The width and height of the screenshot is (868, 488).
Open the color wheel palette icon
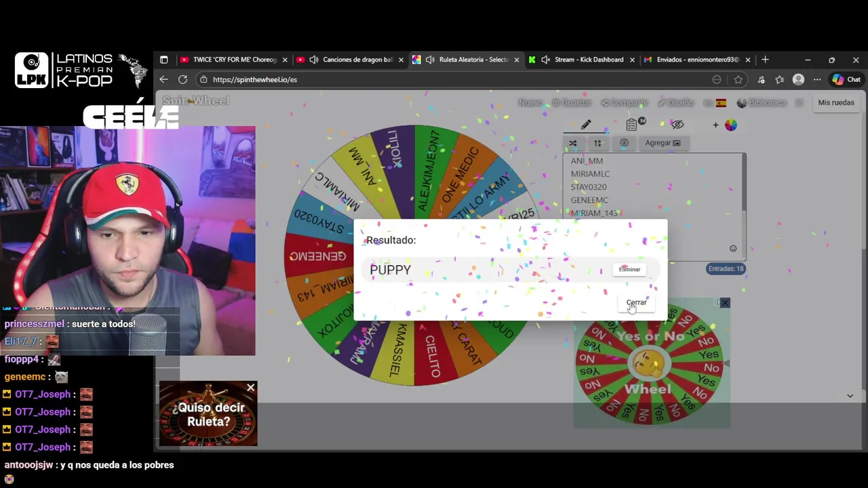click(730, 125)
